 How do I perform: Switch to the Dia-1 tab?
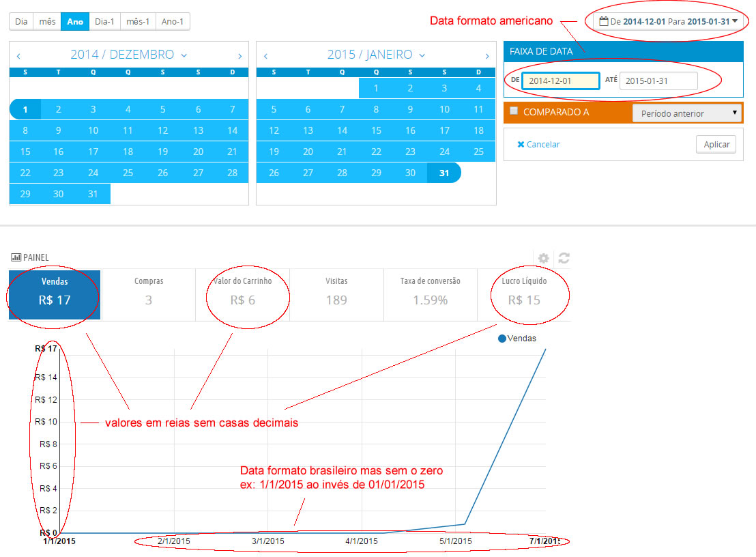(104, 22)
